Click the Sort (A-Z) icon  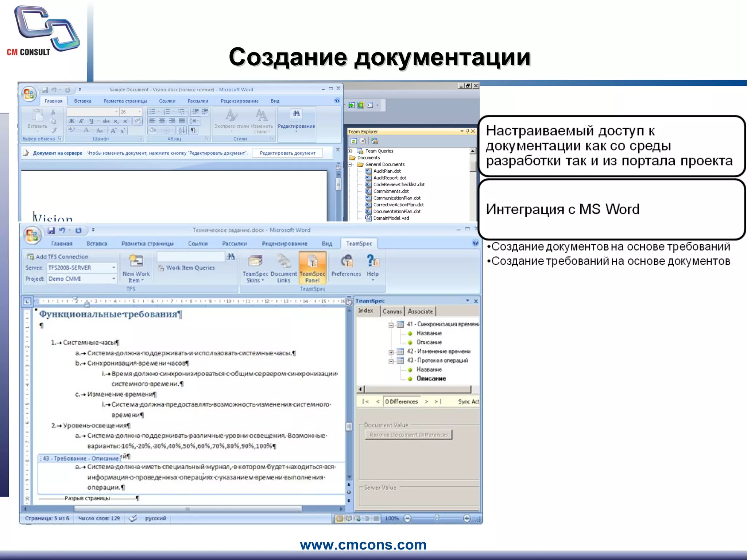[182, 130]
